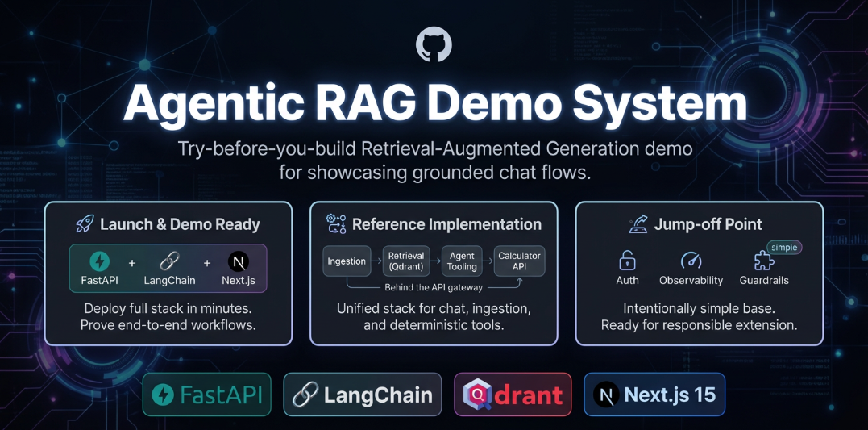Click the "Behind the API gateway" caption

click(x=434, y=287)
